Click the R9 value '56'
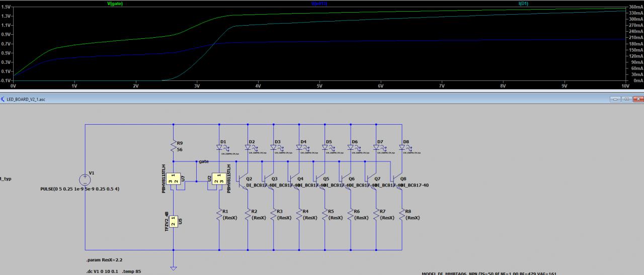Viewport: 644px width, 275px height. 181,149
